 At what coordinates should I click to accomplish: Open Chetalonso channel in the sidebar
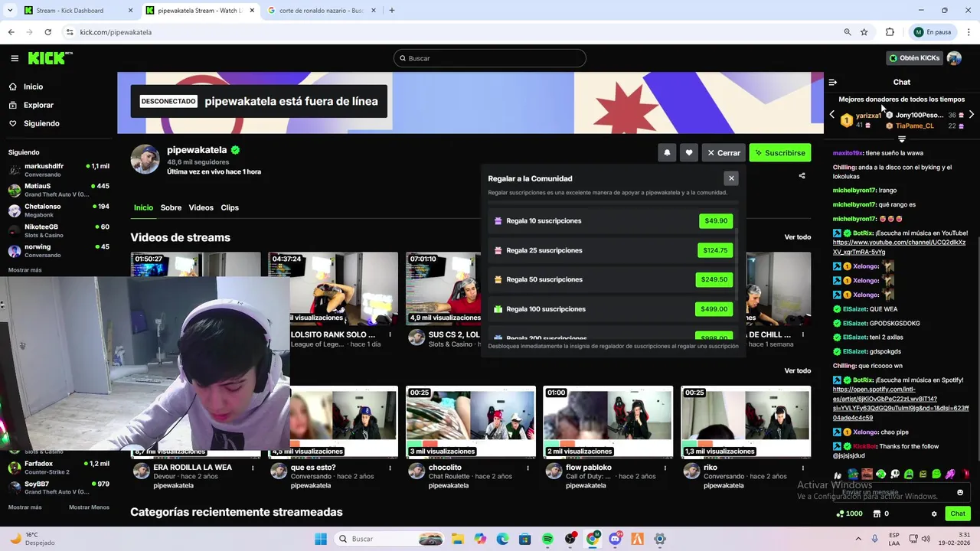pos(59,210)
